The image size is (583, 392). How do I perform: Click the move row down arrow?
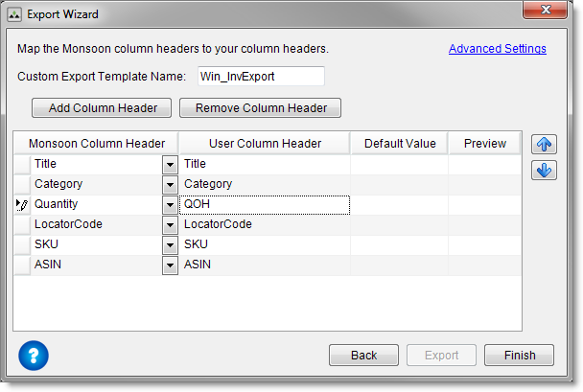[x=544, y=171]
